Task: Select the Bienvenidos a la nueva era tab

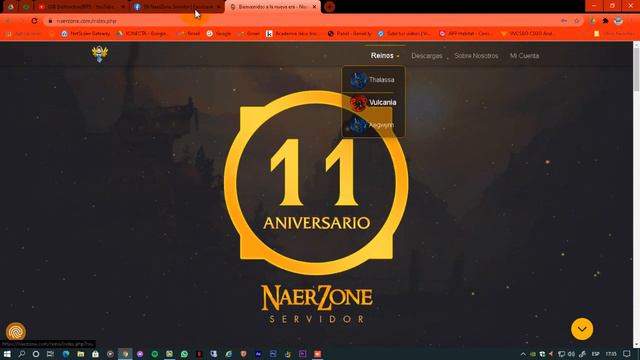Action: [273, 7]
